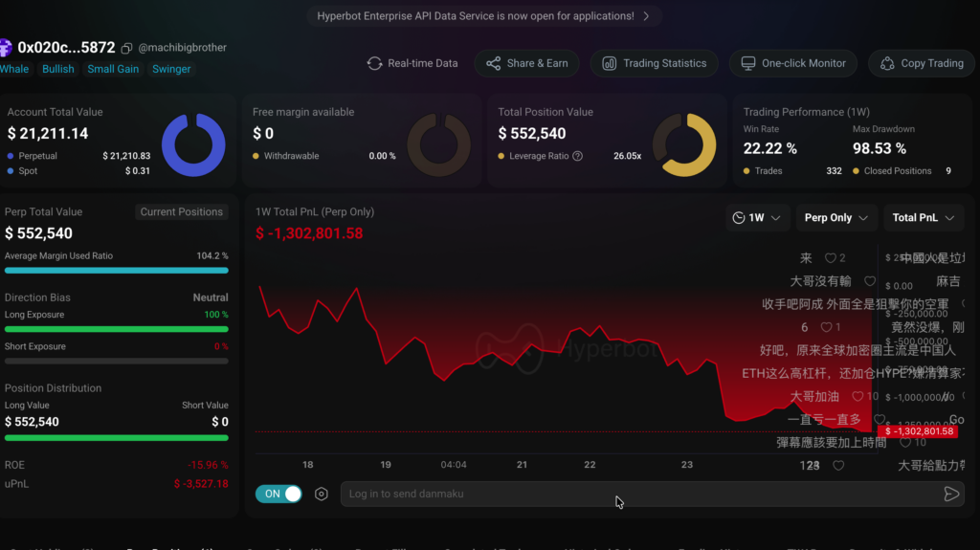The width and height of the screenshot is (980, 550).
Task: Click the wallet avatar icon beside the address
Action: coord(6,48)
